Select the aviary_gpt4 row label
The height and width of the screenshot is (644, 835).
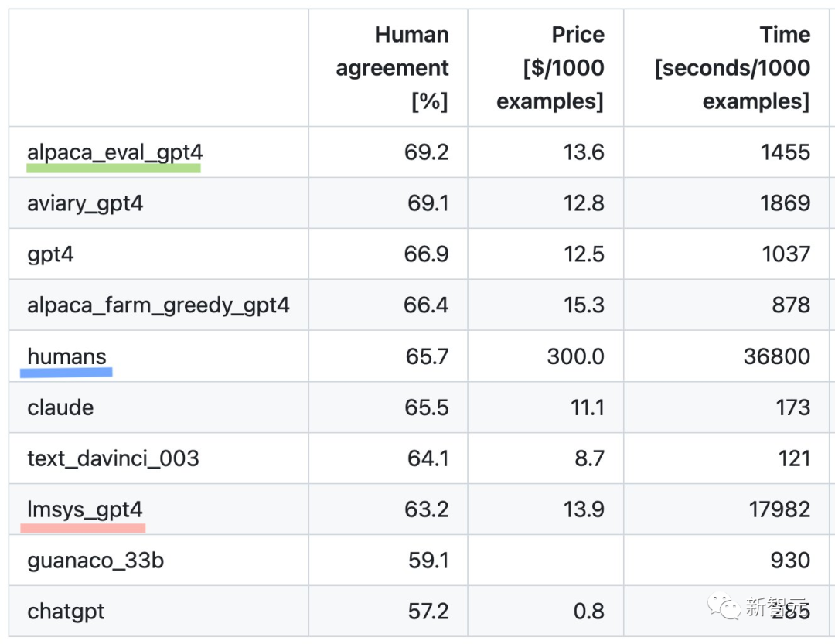(85, 203)
